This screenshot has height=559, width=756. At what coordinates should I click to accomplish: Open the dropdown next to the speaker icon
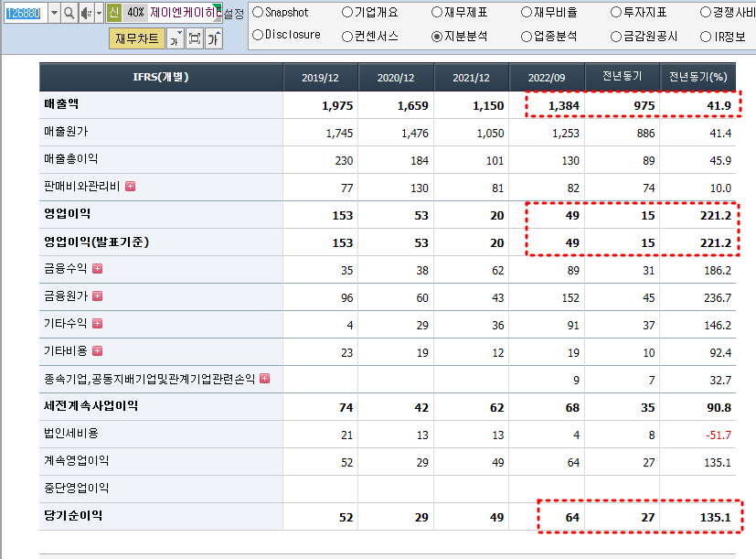(x=99, y=13)
